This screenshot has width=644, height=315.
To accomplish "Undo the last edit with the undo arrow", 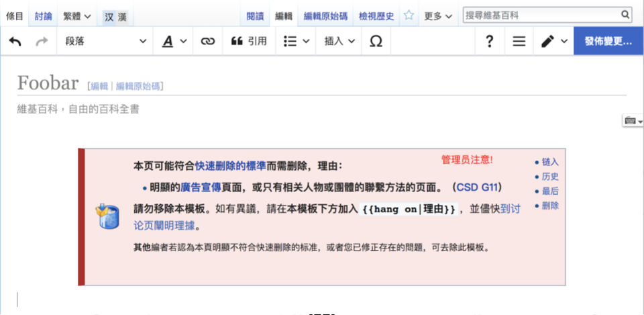I will click(x=15, y=41).
